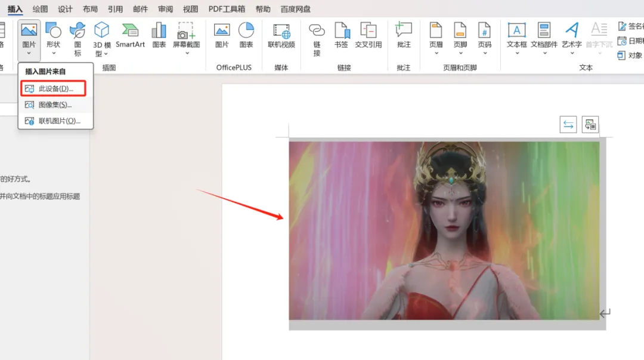Insert an icon via 图标
The width and height of the screenshot is (644, 360).
78,39
